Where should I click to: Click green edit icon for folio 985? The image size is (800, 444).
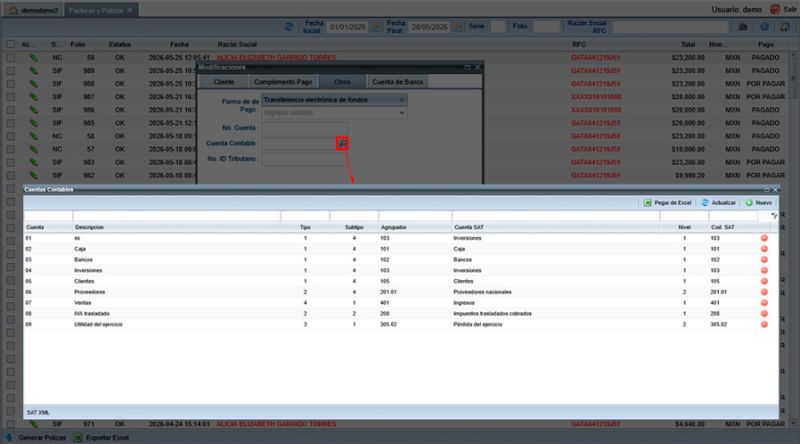point(33,123)
